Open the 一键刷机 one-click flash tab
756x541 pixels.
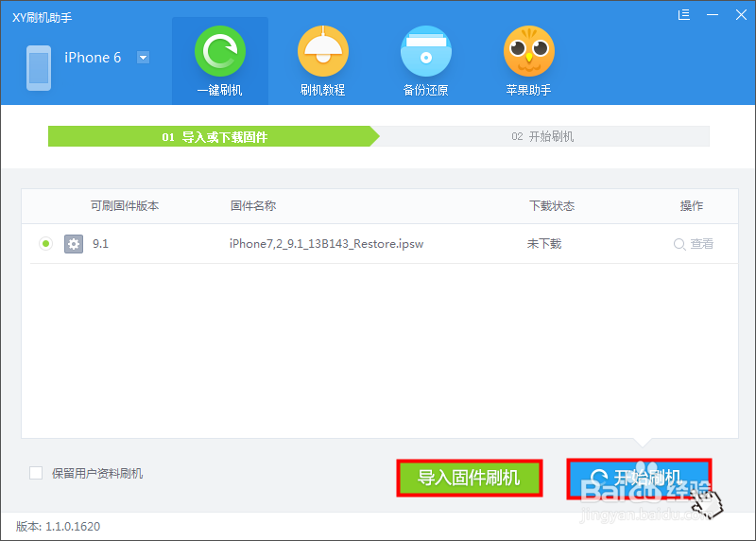tap(220, 61)
